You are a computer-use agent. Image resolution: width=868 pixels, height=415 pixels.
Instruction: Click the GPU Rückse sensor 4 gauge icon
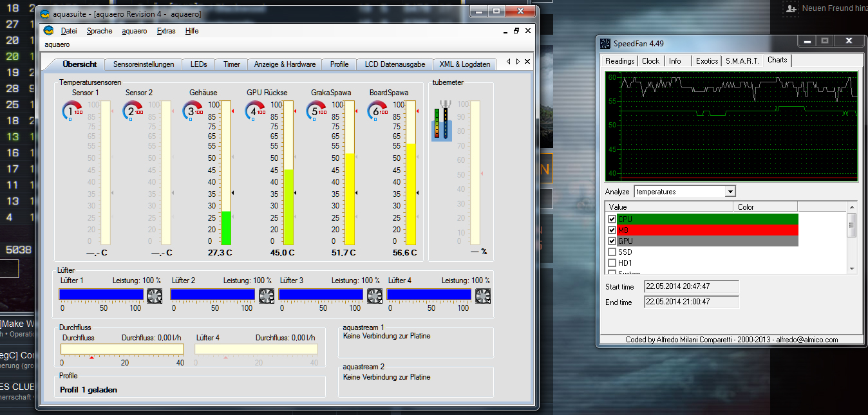click(255, 111)
